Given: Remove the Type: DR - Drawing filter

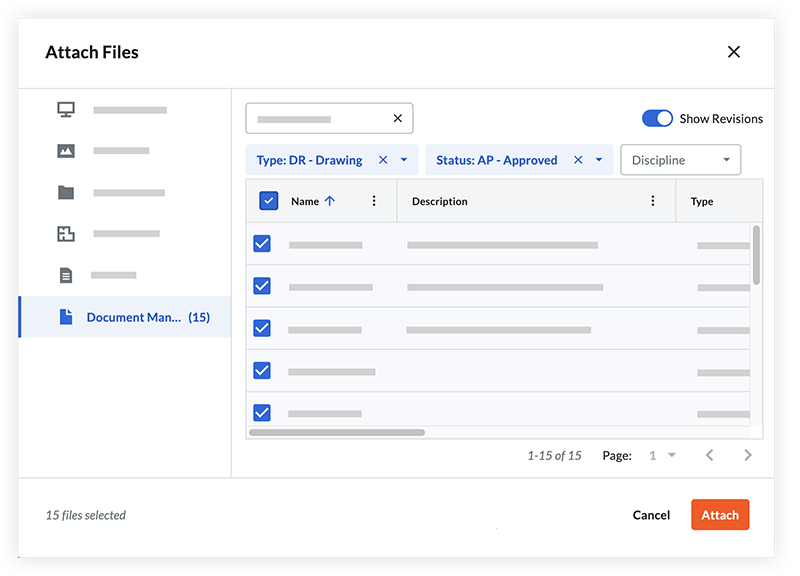Looking at the screenshot, I should tap(383, 160).
